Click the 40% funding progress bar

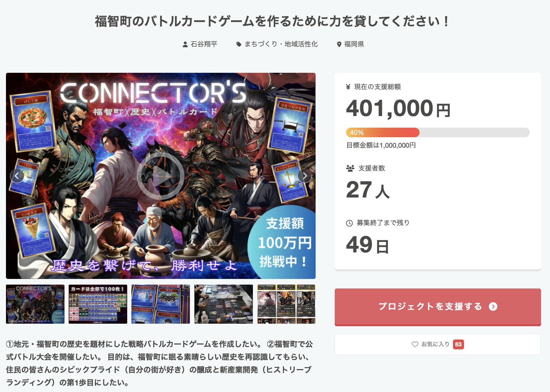click(437, 132)
